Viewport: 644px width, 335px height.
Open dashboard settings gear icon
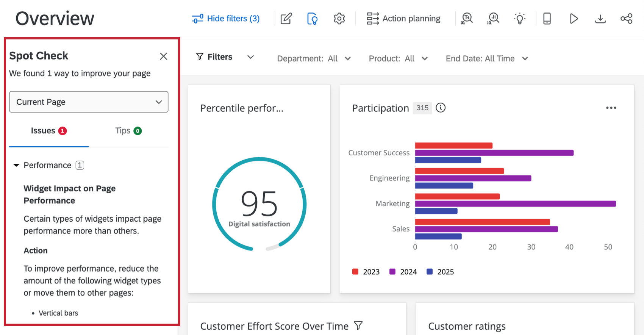coord(339,19)
